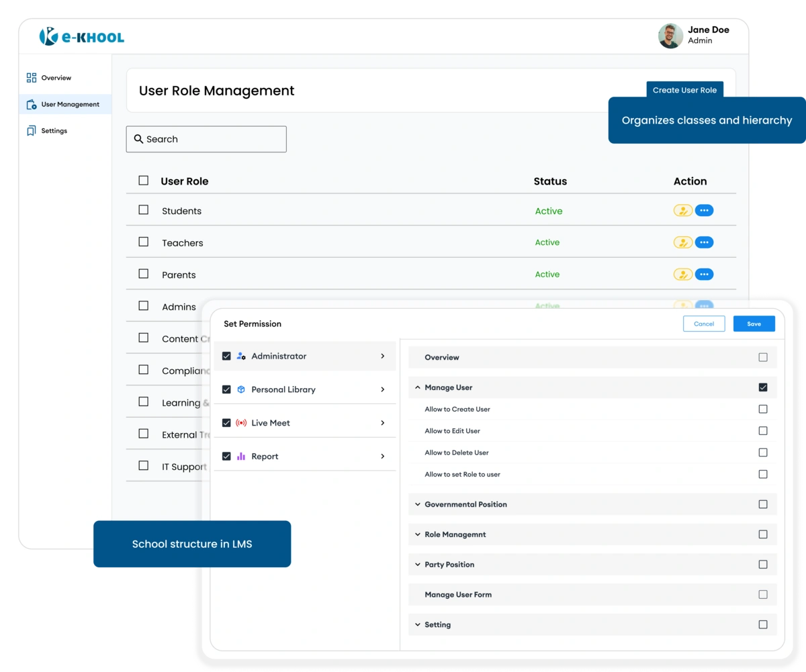Select the Report permission category

point(265,457)
